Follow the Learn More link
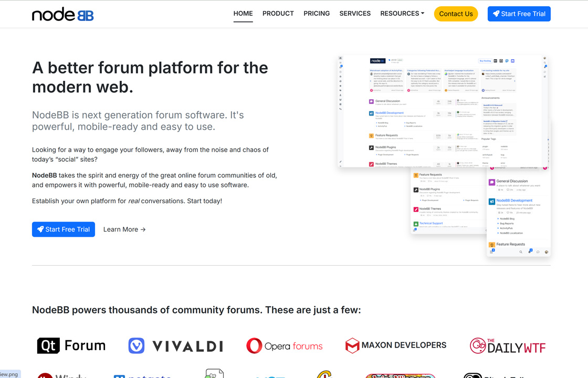Image resolution: width=588 pixels, height=378 pixels. point(124,229)
